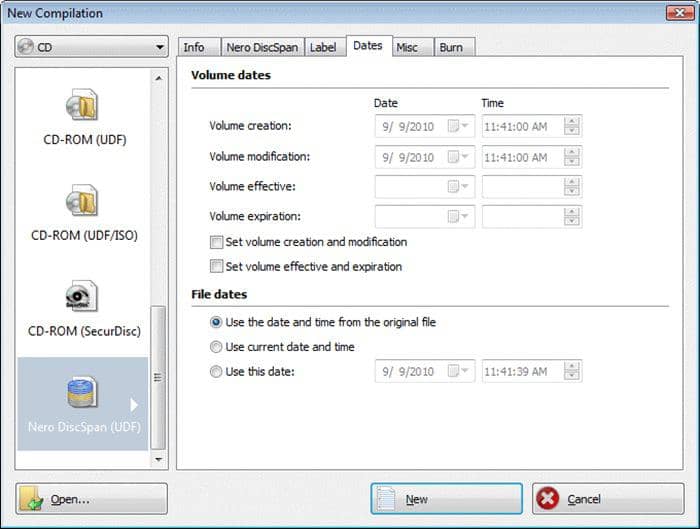Choose the CD-ROM (SecurDisc) icon
This screenshot has height=529, width=700.
(x=82, y=296)
